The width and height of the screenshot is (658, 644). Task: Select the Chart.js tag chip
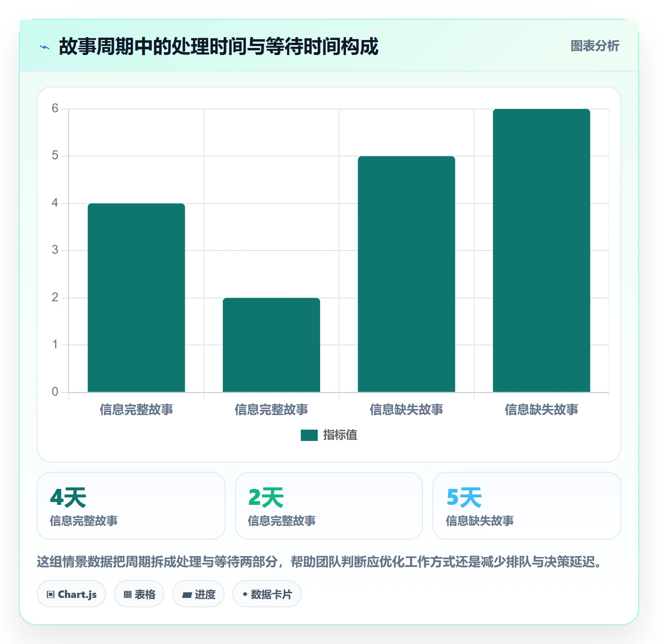coord(71,594)
